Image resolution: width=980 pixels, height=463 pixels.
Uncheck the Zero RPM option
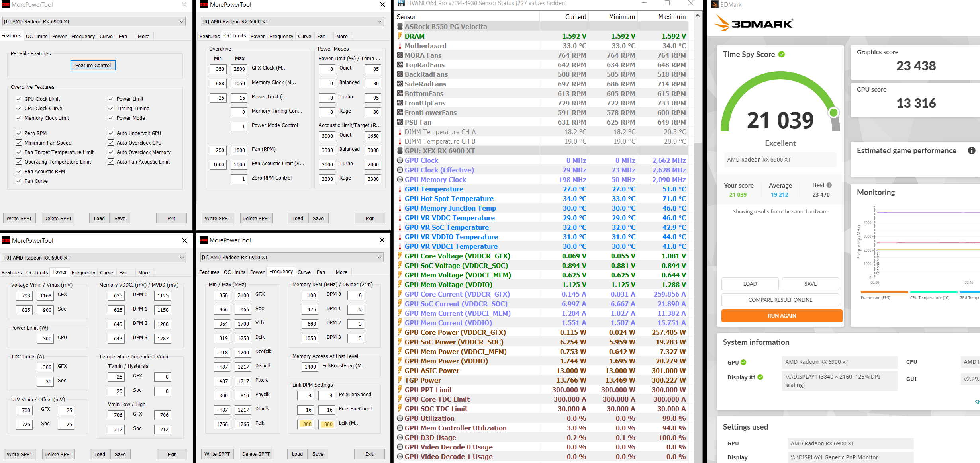coord(19,133)
